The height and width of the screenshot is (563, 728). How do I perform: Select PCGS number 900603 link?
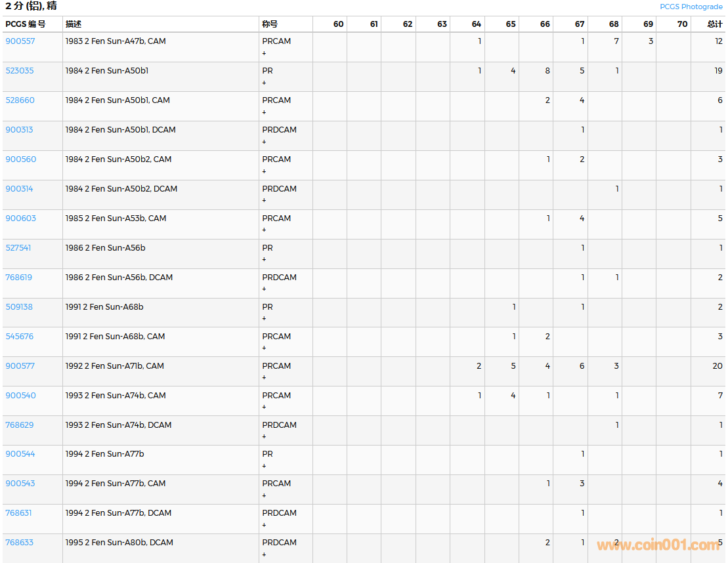pos(21,219)
